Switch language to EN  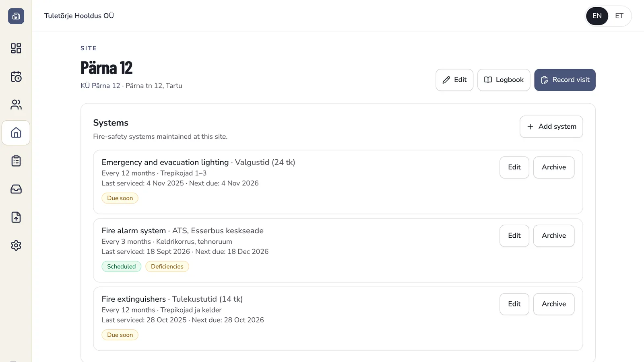[597, 16]
